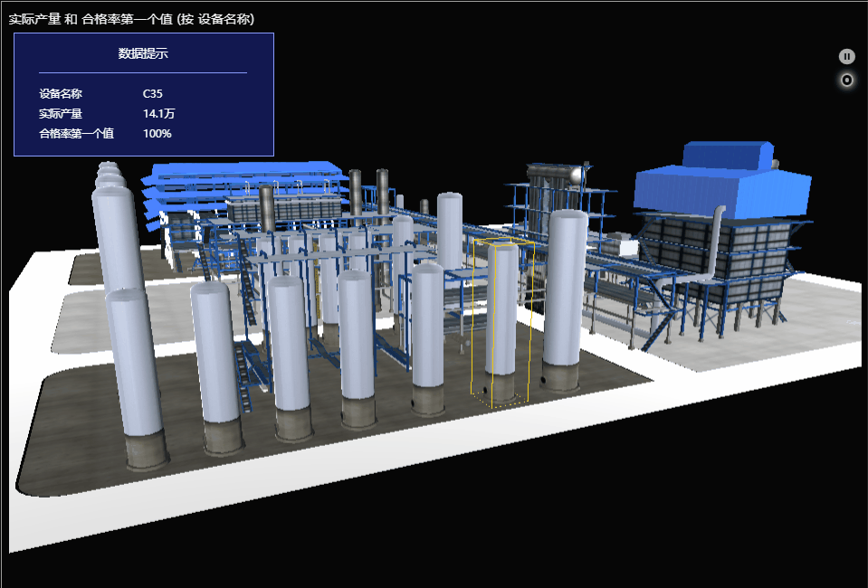
Task: Click the 数据提示 tooltip header
Action: pyautogui.click(x=143, y=53)
